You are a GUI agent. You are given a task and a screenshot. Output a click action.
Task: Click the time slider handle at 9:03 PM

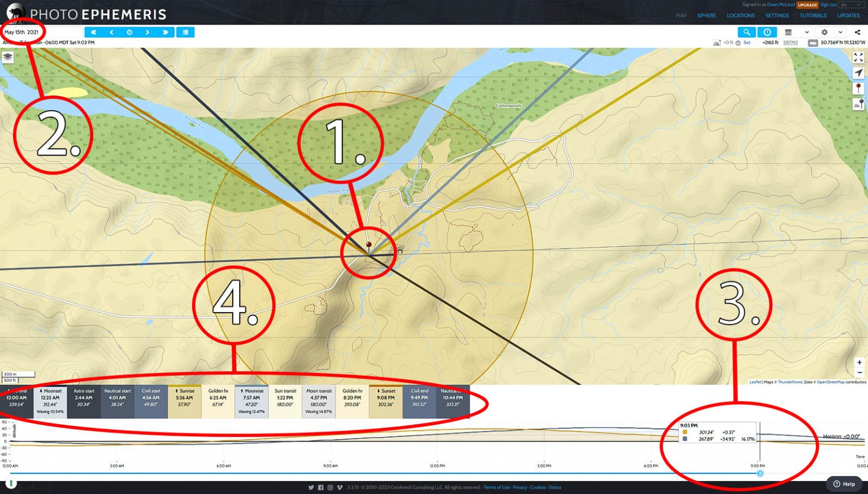point(760,473)
